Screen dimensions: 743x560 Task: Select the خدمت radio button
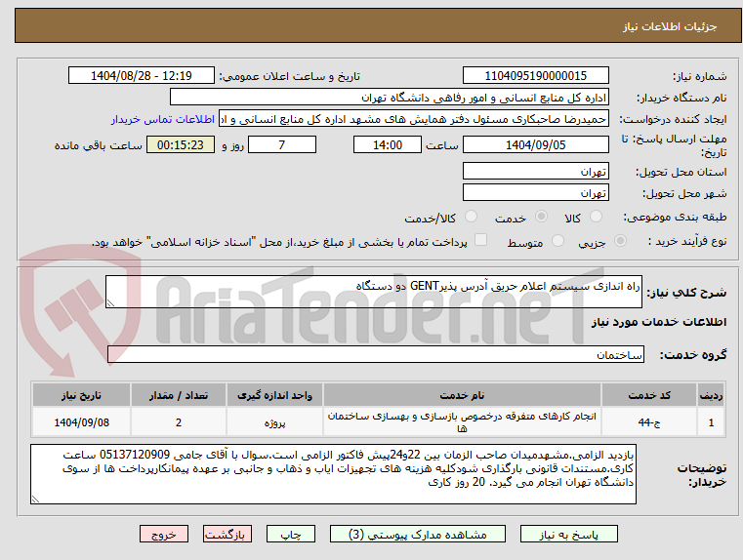(x=541, y=217)
